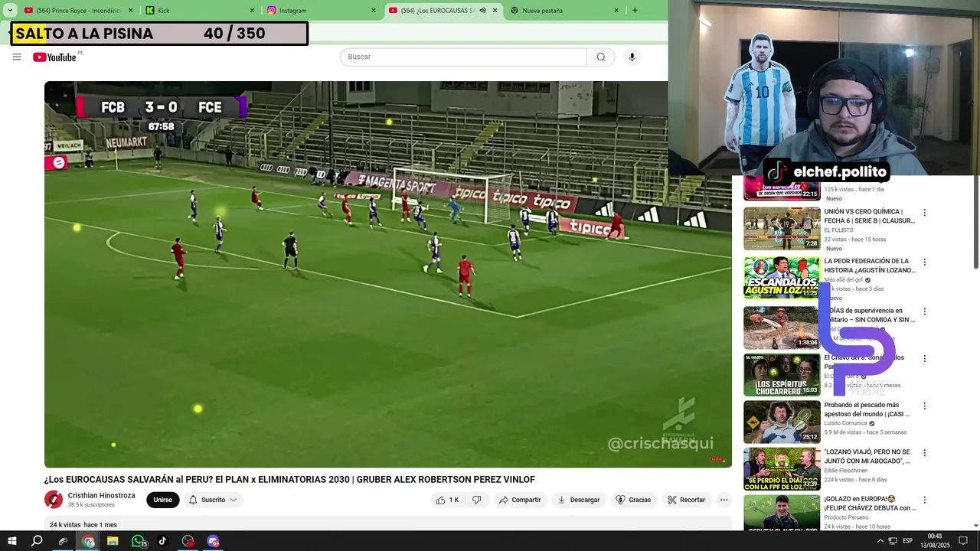Download the video with Descargar
The height and width of the screenshot is (551, 980).
579,500
